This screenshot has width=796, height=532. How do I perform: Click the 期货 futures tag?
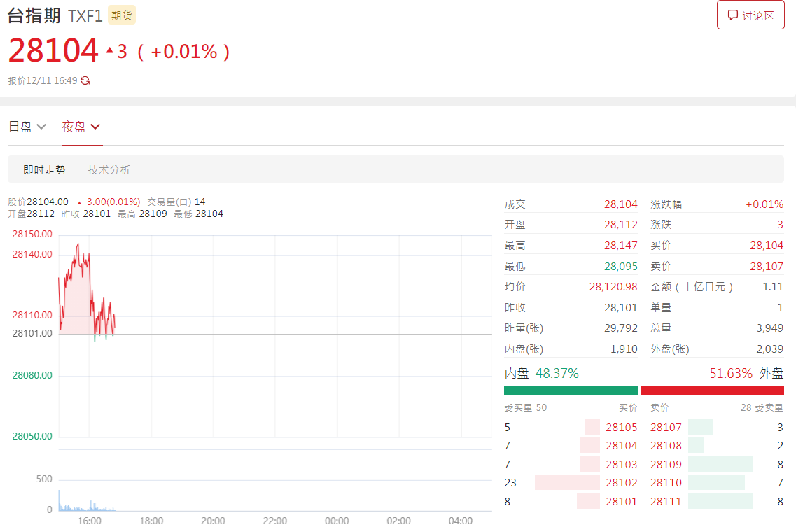(x=123, y=15)
